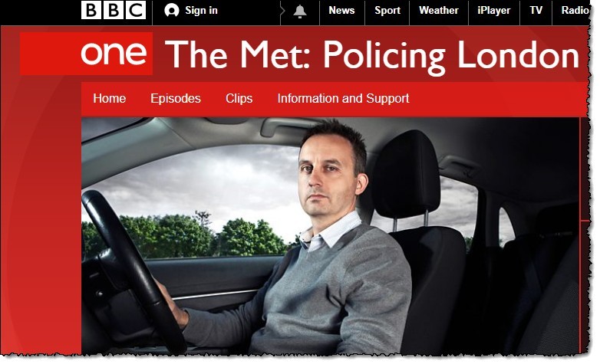
Task: Click the hero image of man in car
Action: pyautogui.click(x=330, y=235)
